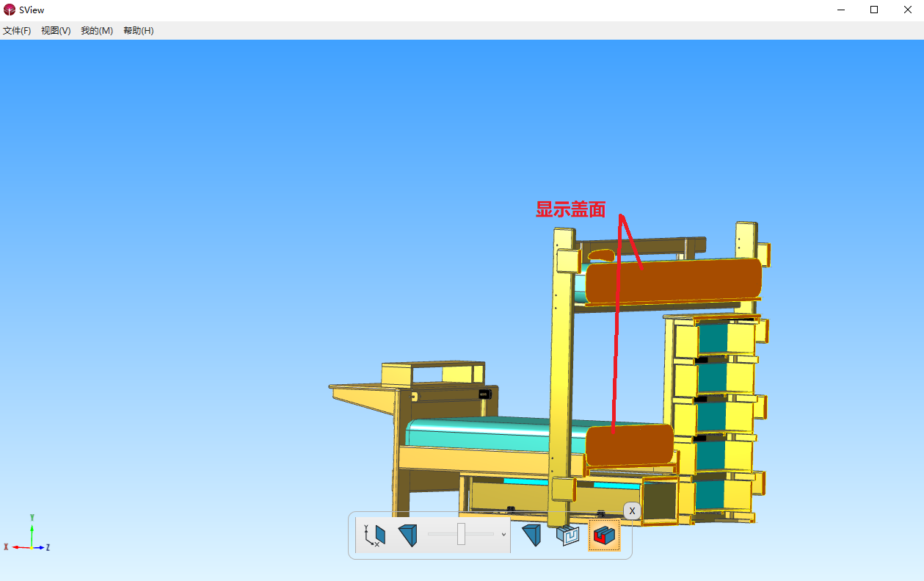Open the 我的(M) menu
The width and height of the screenshot is (924, 581).
coord(97,31)
